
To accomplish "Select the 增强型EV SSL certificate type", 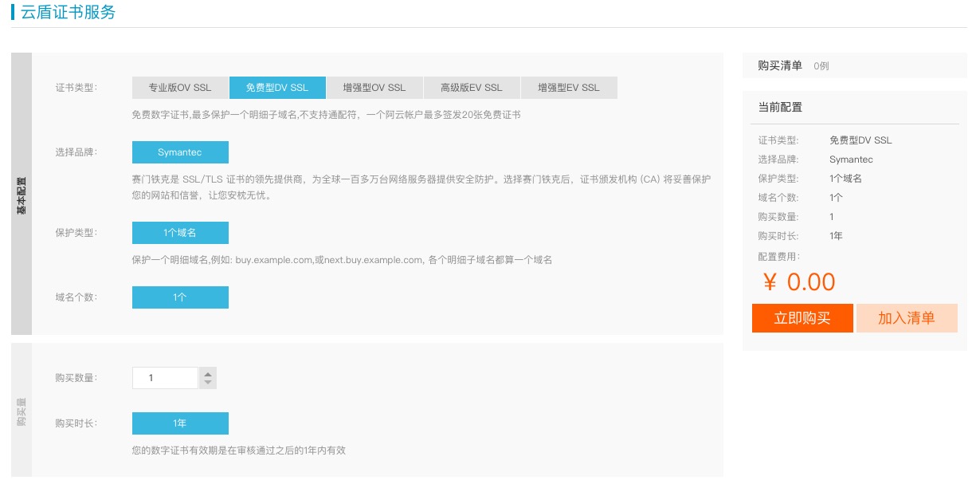I will tap(569, 88).
